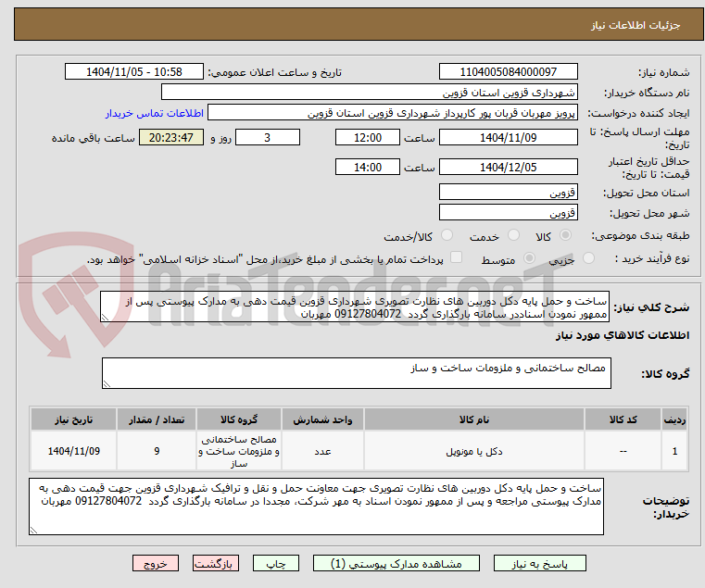Click the شماره نیاز number field
This screenshot has width=705, height=588.
[508, 72]
